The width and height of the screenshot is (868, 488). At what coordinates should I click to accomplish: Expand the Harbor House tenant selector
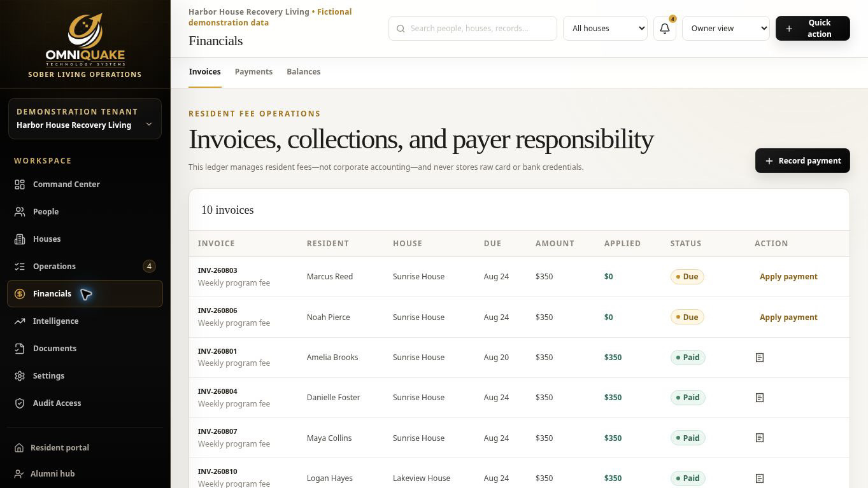[x=85, y=118]
